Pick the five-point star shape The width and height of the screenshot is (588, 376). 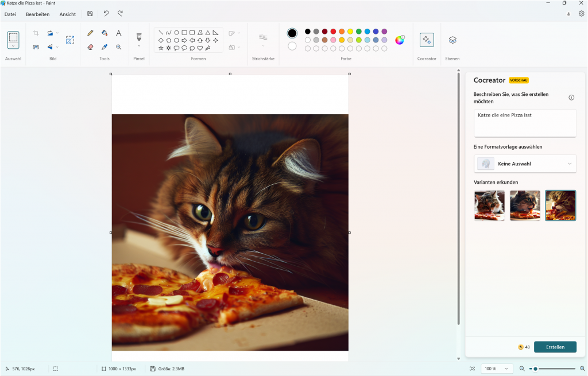tap(161, 48)
